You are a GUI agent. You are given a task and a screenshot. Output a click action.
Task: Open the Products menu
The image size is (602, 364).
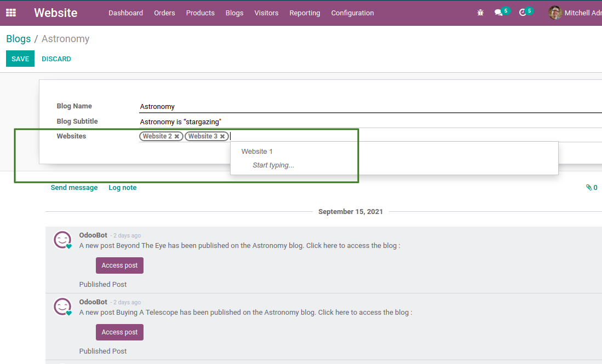coord(200,13)
